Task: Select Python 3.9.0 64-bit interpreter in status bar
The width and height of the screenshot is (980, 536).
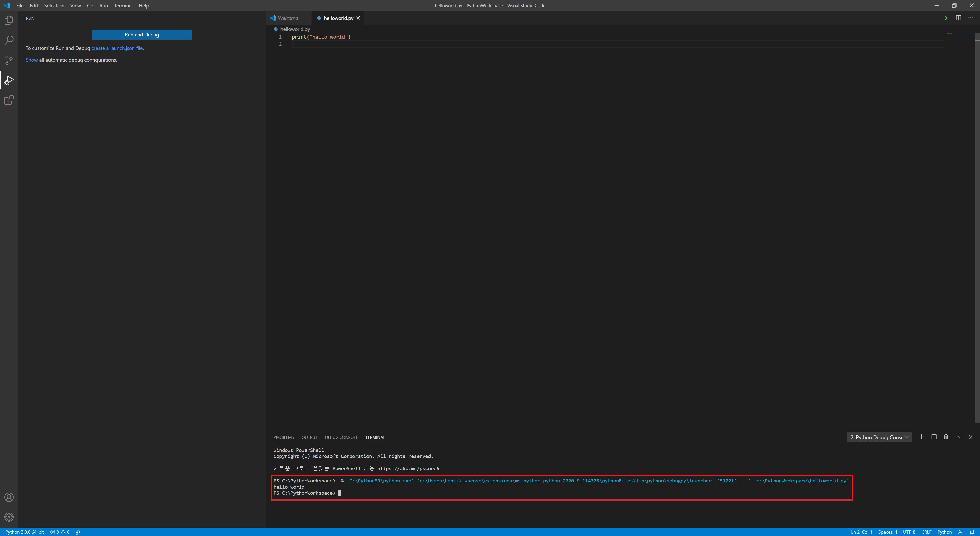Action: [25, 532]
